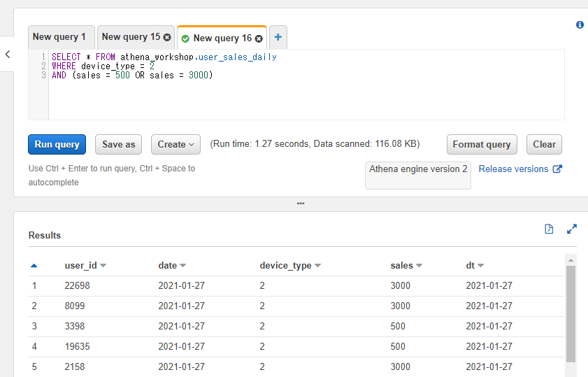Click Format query button
The width and height of the screenshot is (588, 377).
482,144
